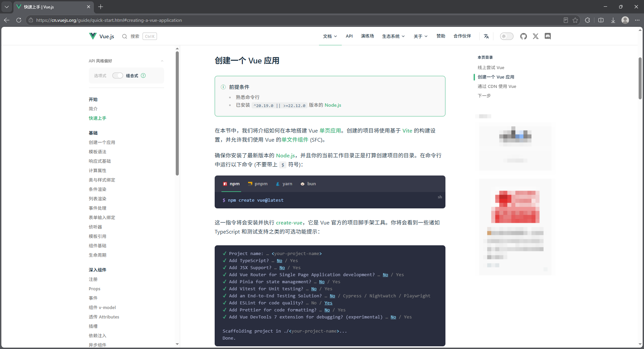Select the npm package manager tab
The image size is (644, 349).
[231, 184]
